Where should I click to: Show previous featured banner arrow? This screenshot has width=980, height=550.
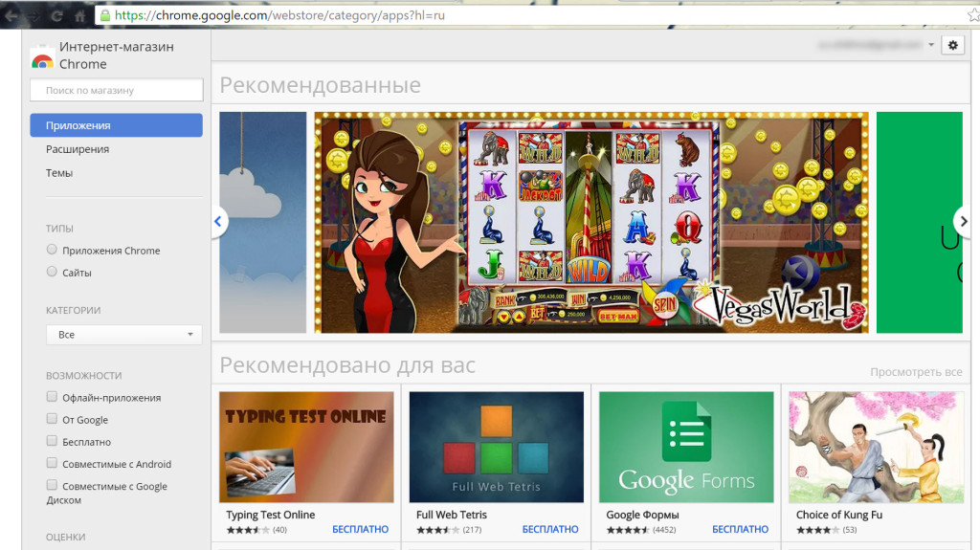click(218, 221)
